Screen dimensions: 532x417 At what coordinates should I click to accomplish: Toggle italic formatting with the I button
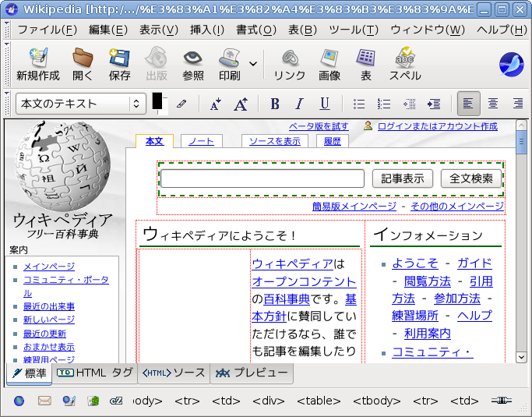(x=299, y=104)
